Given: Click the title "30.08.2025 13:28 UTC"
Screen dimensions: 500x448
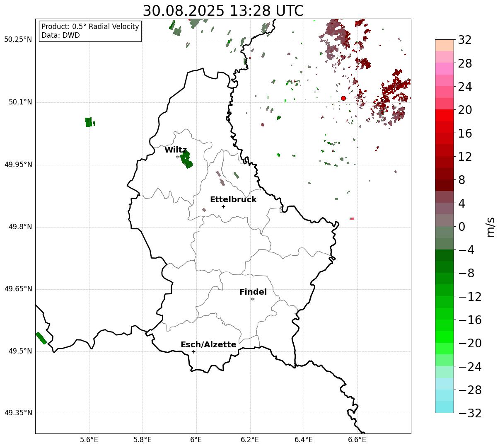Looking at the screenshot, I should point(223,11).
